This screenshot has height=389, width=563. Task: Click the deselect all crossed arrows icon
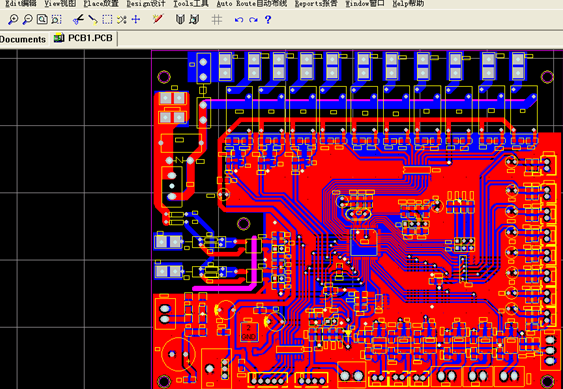point(122,19)
